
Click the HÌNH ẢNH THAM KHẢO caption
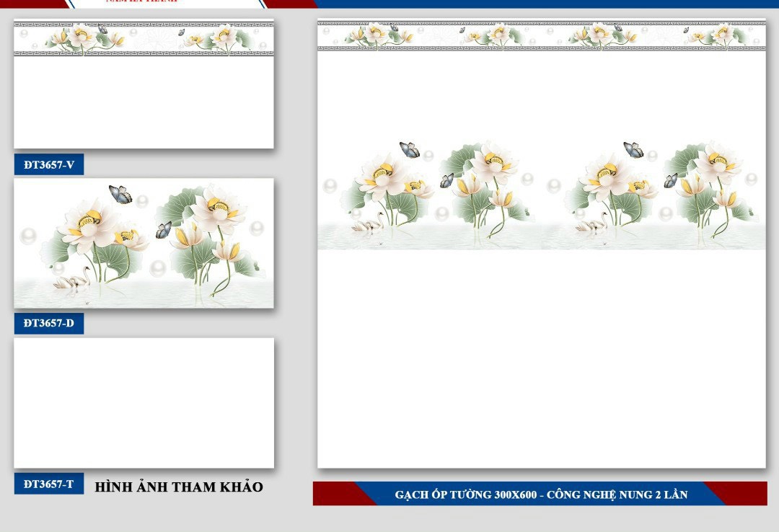[x=179, y=487]
